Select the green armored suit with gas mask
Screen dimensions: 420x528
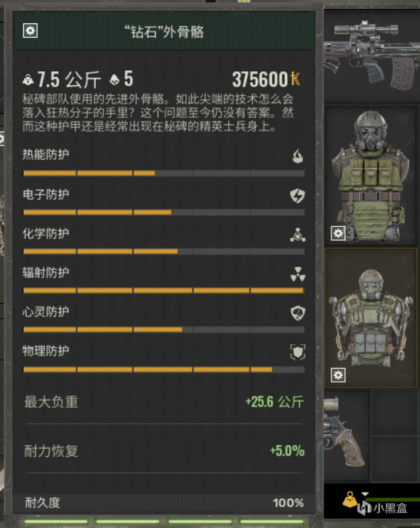click(x=371, y=175)
